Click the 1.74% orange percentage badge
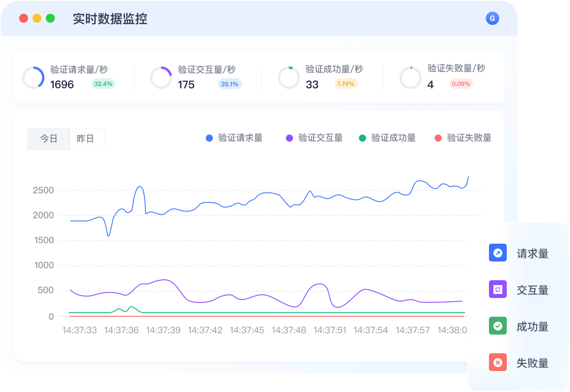570x392 pixels. pyautogui.click(x=346, y=84)
